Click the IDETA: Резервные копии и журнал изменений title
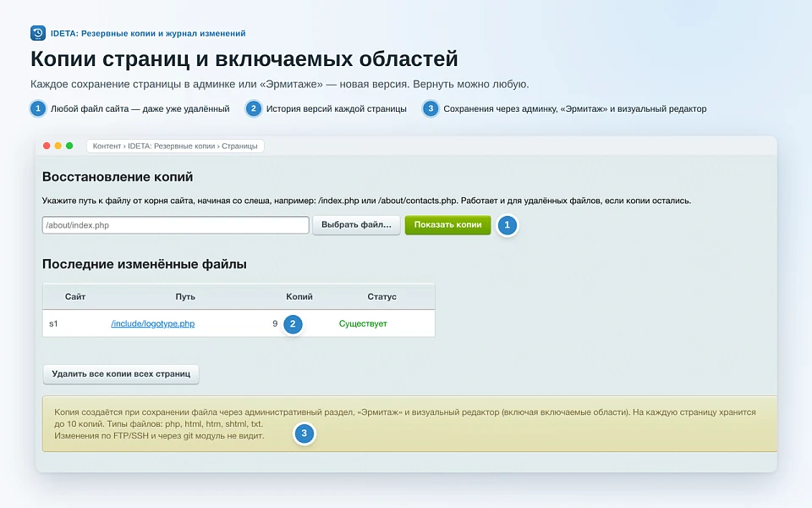Screen dimensions: 812x508 click(x=148, y=33)
